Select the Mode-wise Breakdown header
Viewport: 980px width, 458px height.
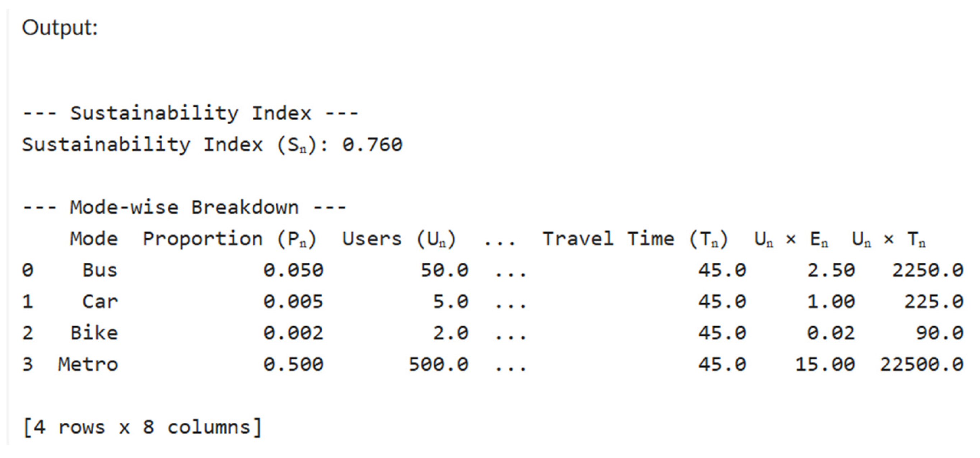184,208
